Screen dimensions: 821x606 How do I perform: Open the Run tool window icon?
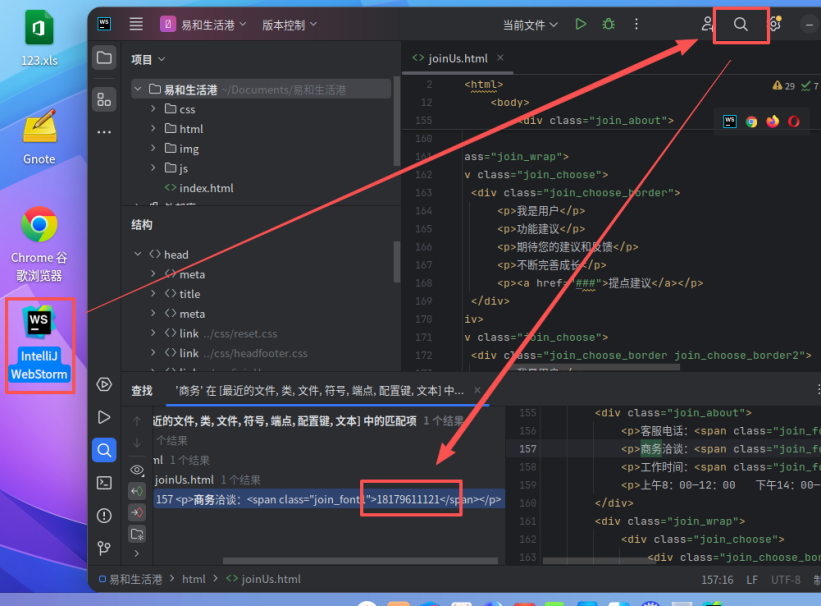tap(104, 417)
